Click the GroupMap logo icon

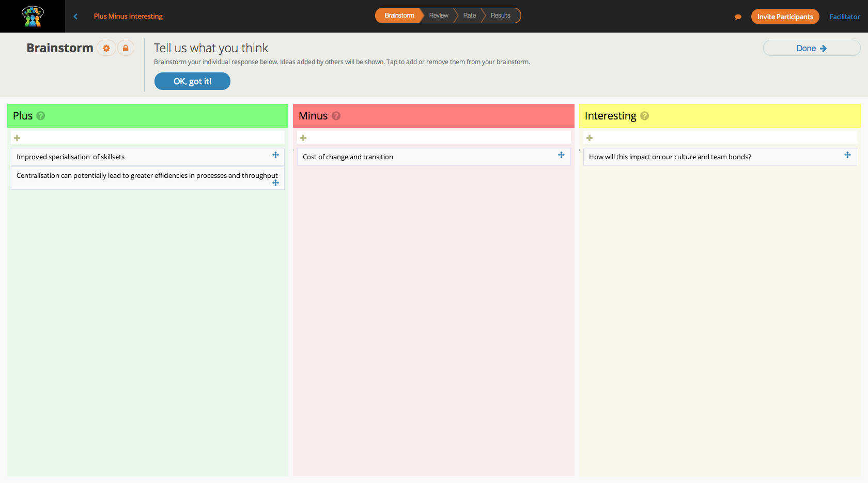(x=33, y=16)
